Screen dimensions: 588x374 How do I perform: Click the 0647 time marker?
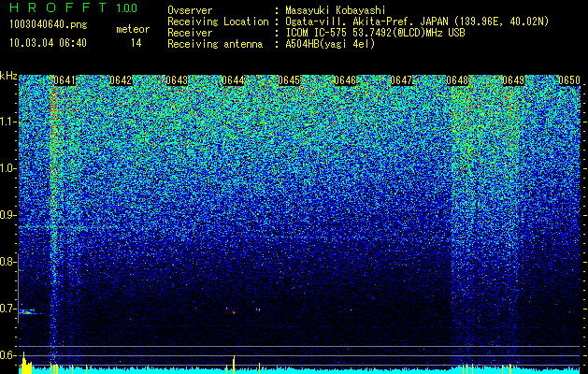(x=401, y=80)
